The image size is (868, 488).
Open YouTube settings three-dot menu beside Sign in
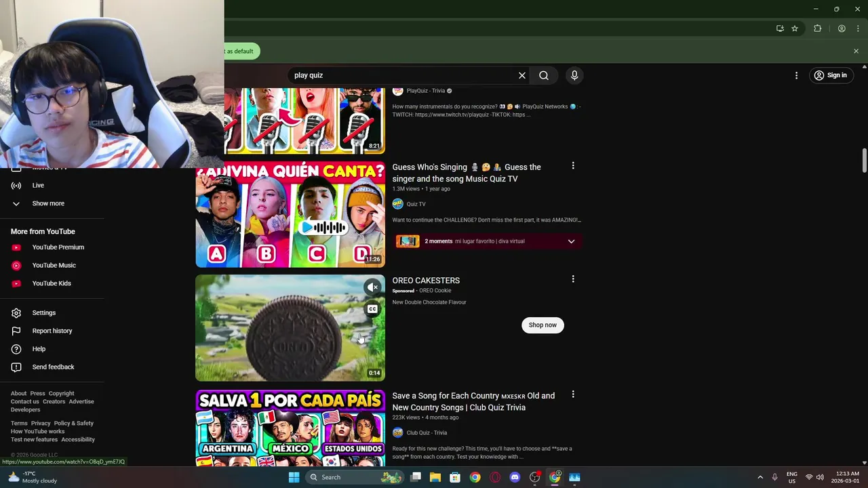[x=796, y=75]
